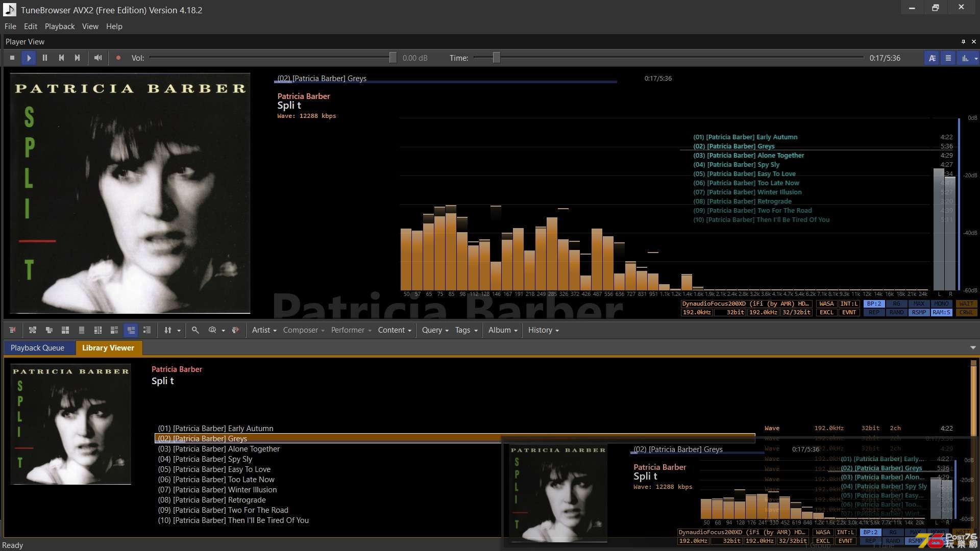Toggle the MONO indicator
This screenshot has height=551, width=980.
tap(941, 304)
